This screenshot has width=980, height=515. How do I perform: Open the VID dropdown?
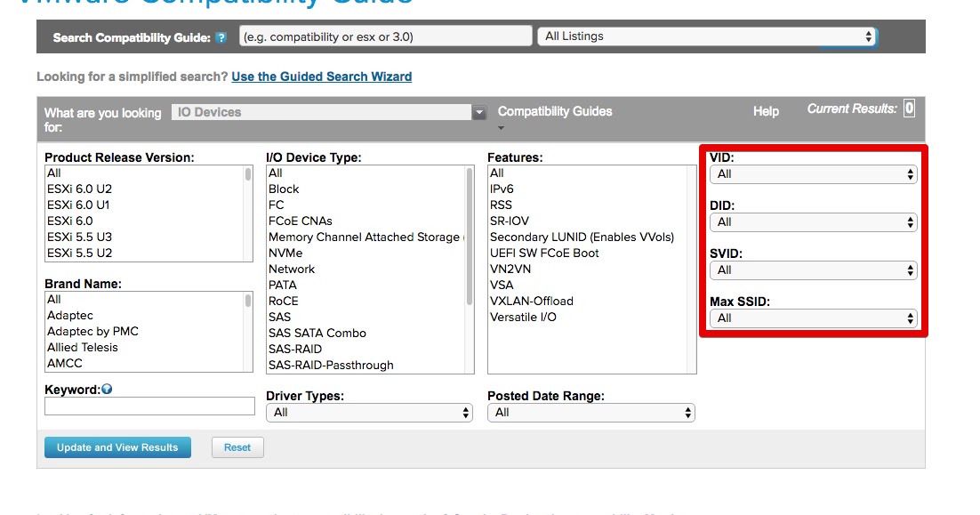(x=813, y=174)
